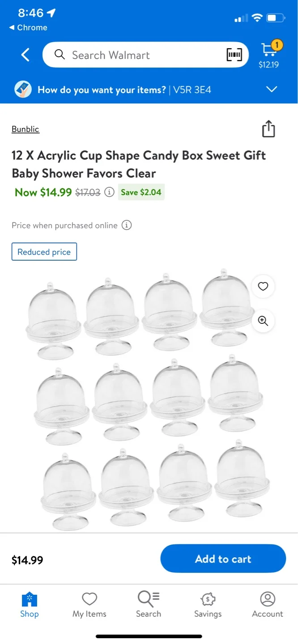Tap Add to cart
Viewport: 298px width, 644px height.
tap(223, 559)
